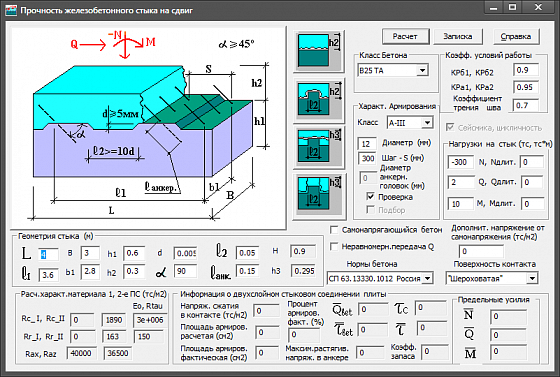Click the N load field with -300
The width and height of the screenshot is (560, 377).
tap(461, 162)
